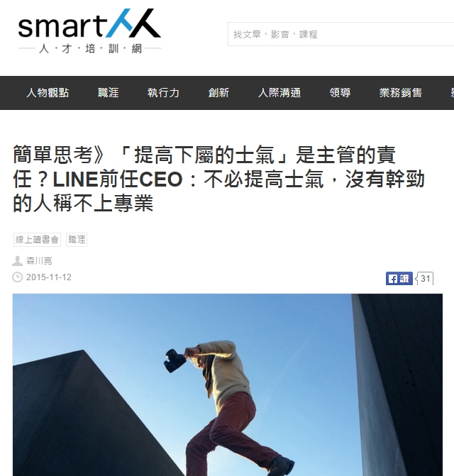Screen dimensions: 454x476
Task: Select 創新 in the navigation bar
Action: pos(218,93)
